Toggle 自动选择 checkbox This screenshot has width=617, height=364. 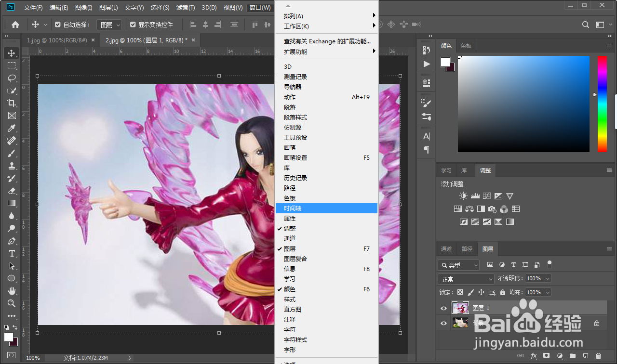click(58, 25)
